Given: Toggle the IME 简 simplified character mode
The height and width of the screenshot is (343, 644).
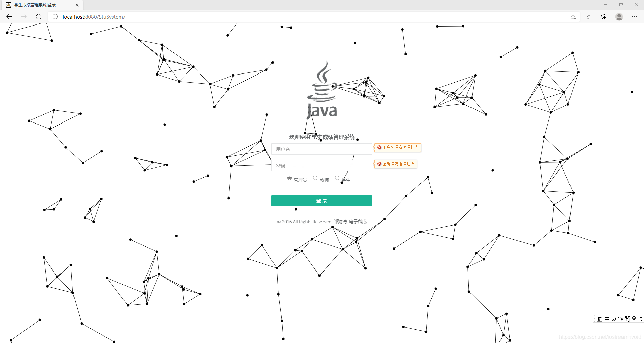Looking at the screenshot, I should point(627,319).
